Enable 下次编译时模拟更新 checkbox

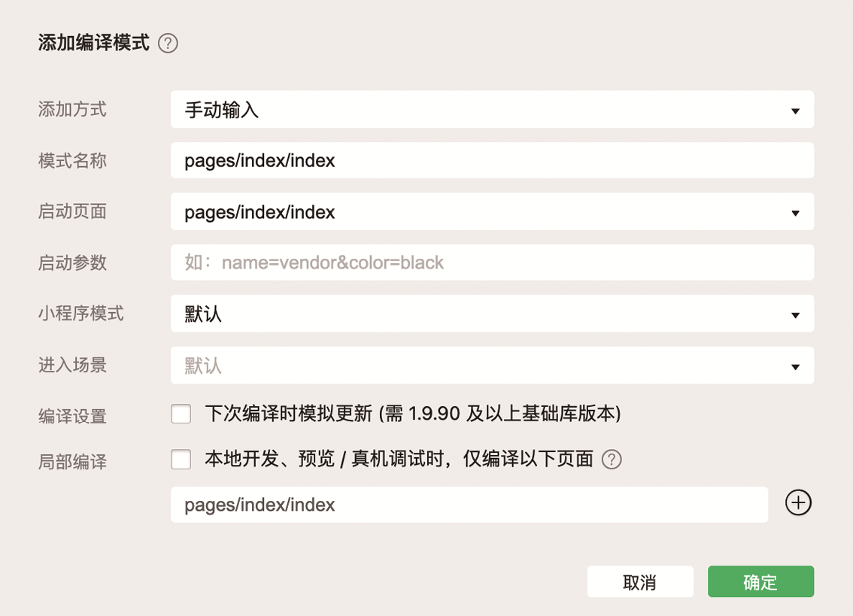181,414
